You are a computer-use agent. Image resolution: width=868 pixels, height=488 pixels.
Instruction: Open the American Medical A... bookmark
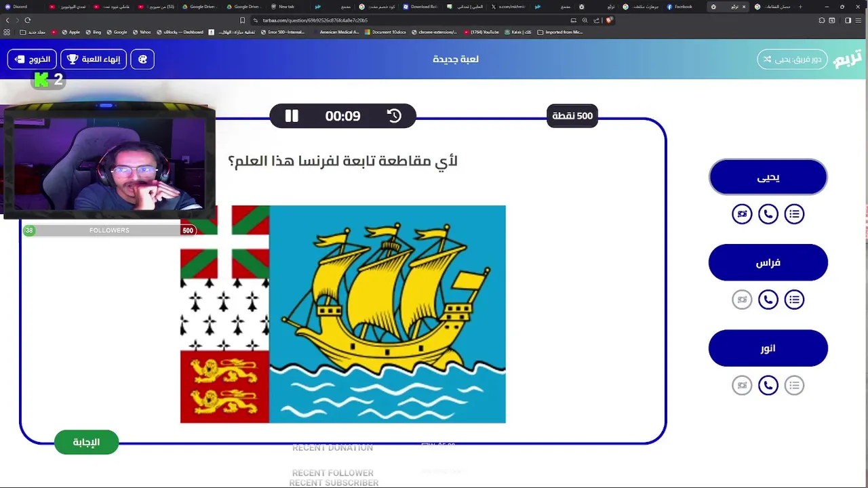tap(336, 32)
